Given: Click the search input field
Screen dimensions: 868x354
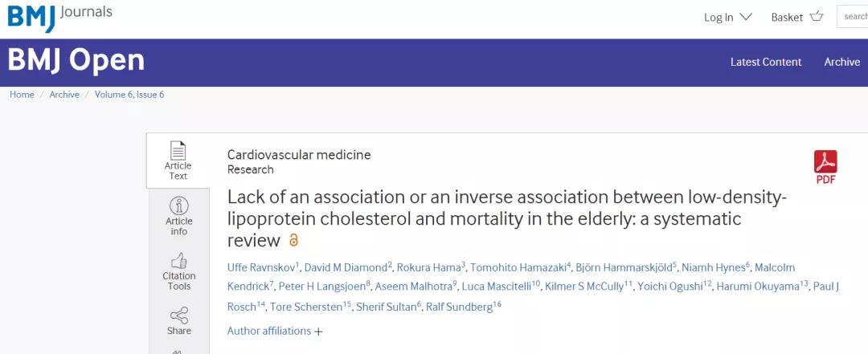Looking at the screenshot, I should click(852, 17).
